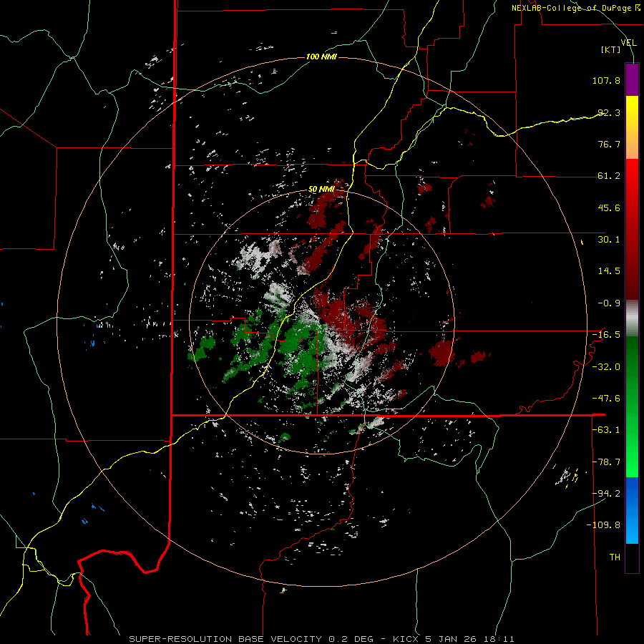Viewport: 644px width, 644px height.
Task: Pick the purple segment of the color bar
Action: (x=632, y=79)
